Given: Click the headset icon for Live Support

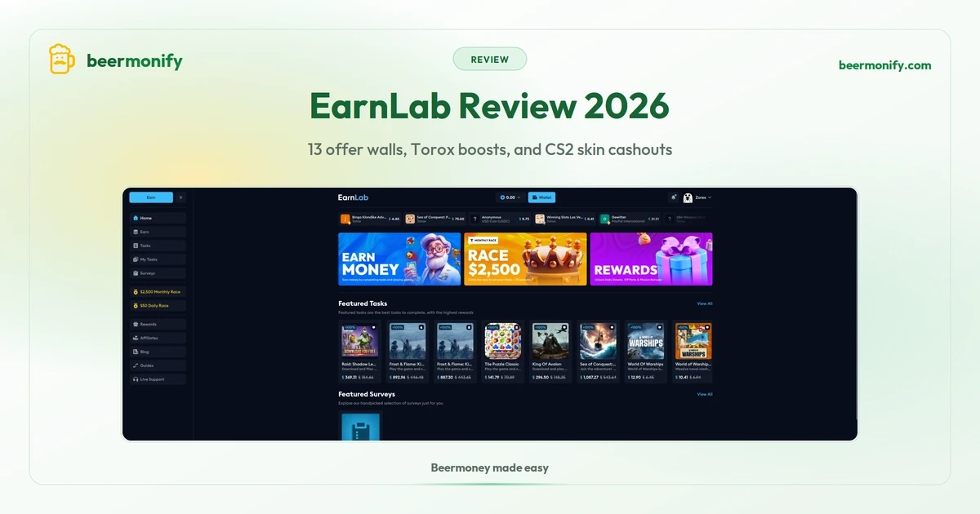Looking at the screenshot, I should point(136,379).
